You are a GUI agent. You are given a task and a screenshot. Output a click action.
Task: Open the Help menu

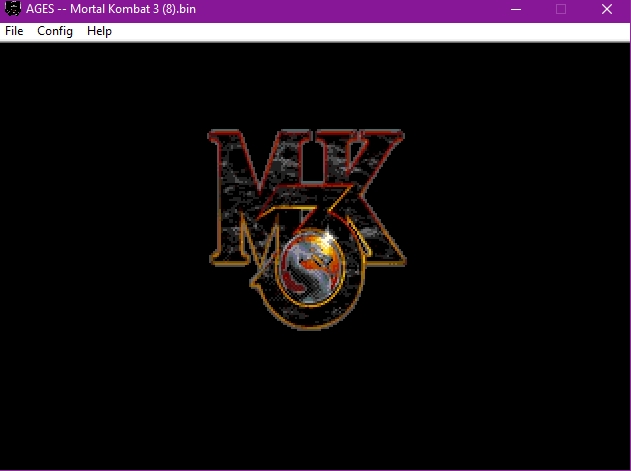tap(99, 31)
